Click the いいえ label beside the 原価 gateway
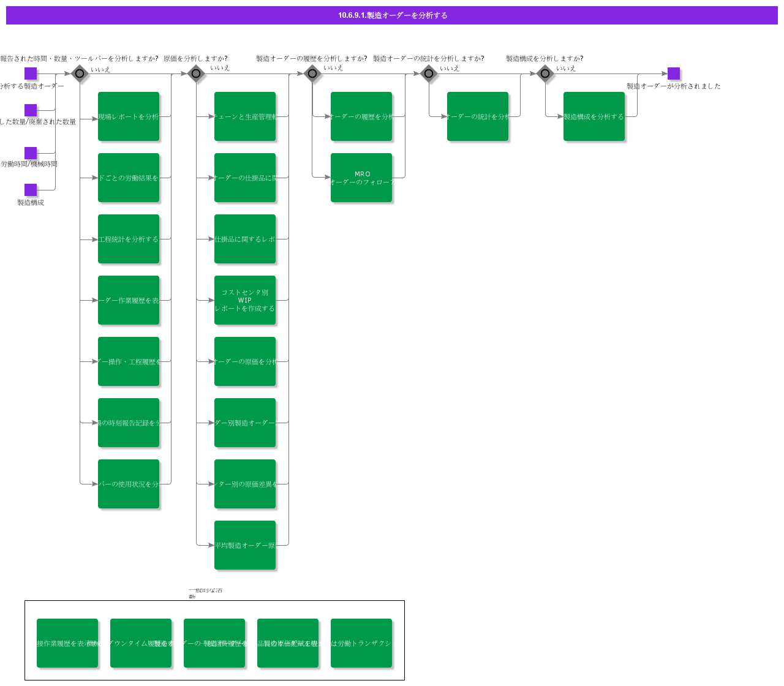Viewport: 784px width, 686px height. [220, 68]
